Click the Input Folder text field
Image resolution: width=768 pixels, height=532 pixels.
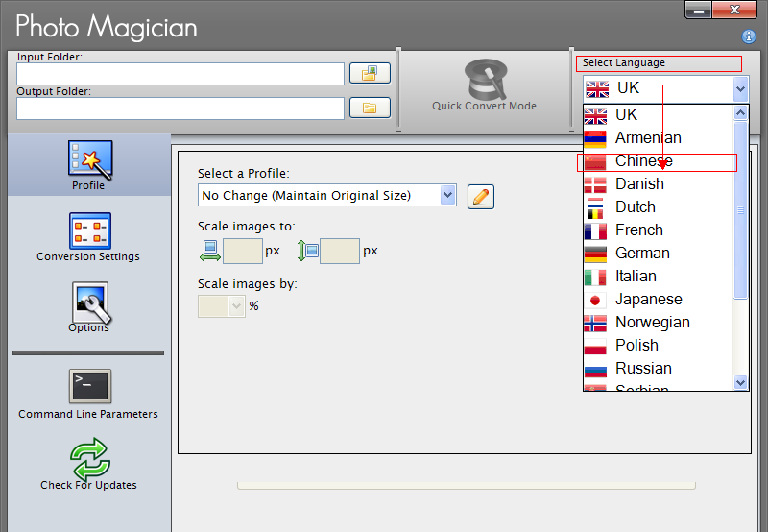[180, 74]
